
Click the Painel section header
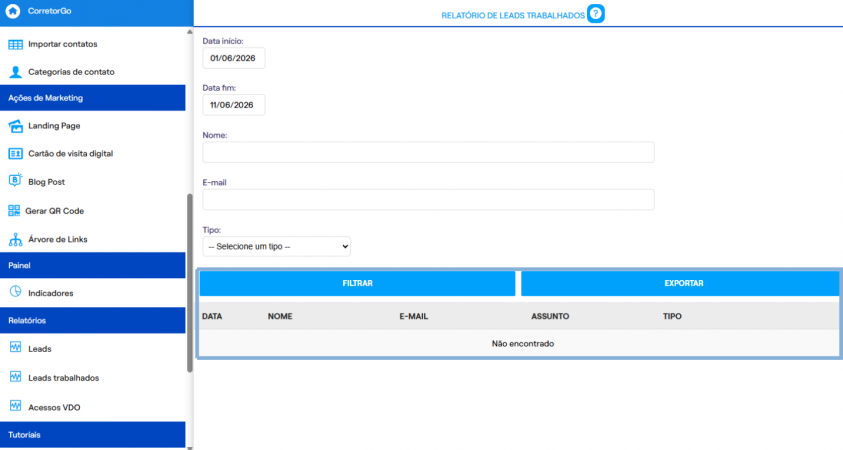tap(92, 265)
